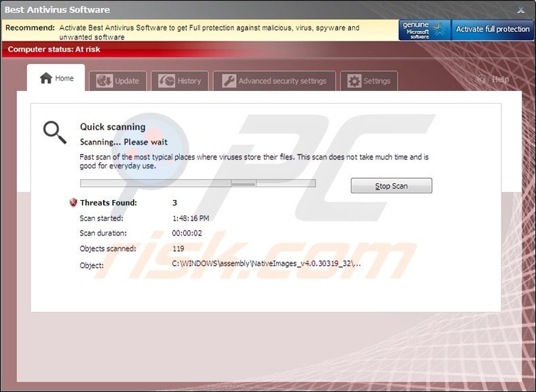Click the "Scan duration:" label
Screen dimensions: 536x392
point(103,233)
